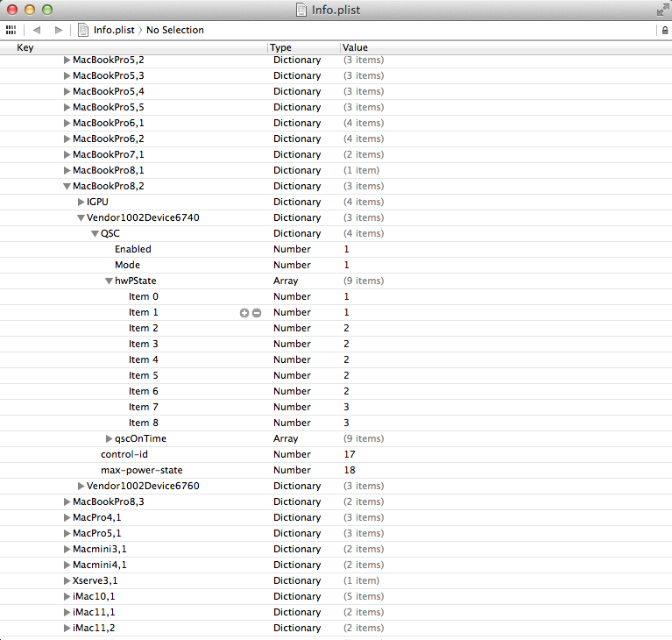Select Item 0 in hwPState
This screenshot has height=640, width=672.
point(144,297)
